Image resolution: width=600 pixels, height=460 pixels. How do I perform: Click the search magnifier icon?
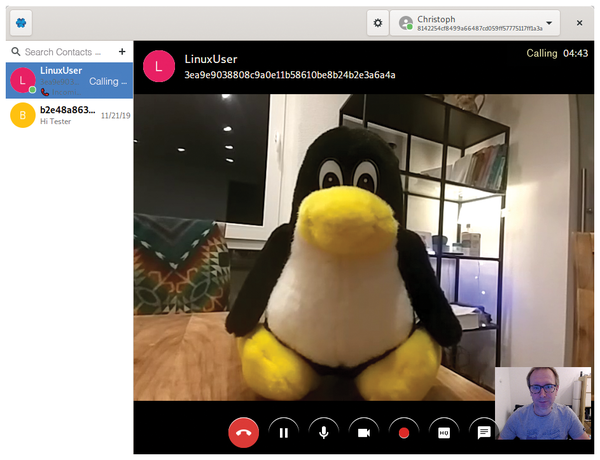pos(16,51)
